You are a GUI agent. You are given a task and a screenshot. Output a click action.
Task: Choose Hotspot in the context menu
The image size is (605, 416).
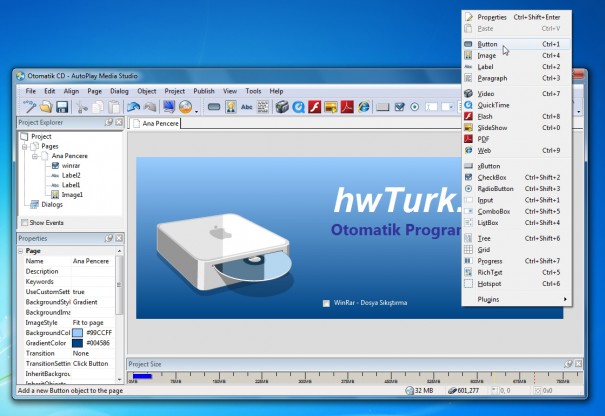pos(517,284)
